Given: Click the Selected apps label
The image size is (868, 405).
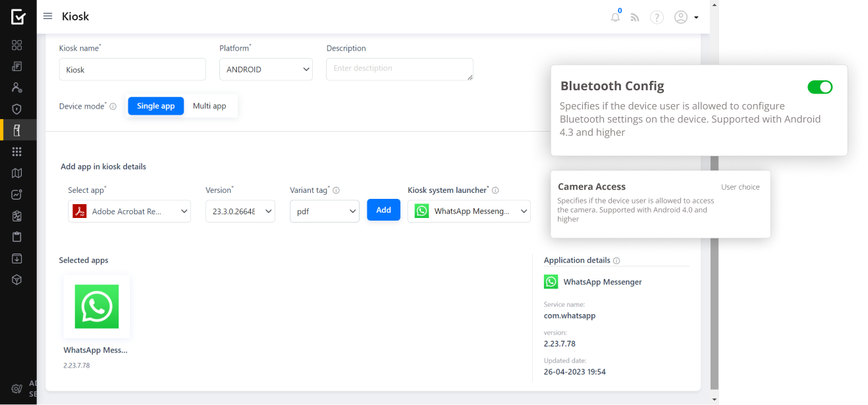Looking at the screenshot, I should coord(84,261).
